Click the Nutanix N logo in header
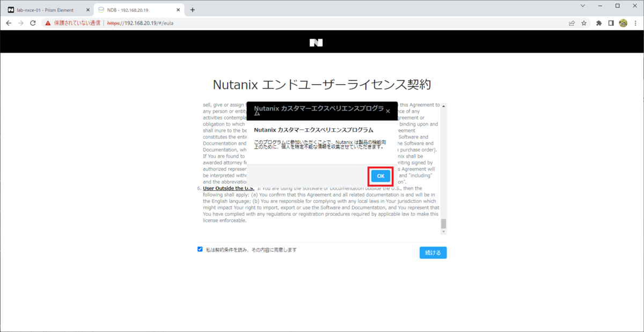Screen dimensions: 644x332 pyautogui.click(x=316, y=42)
